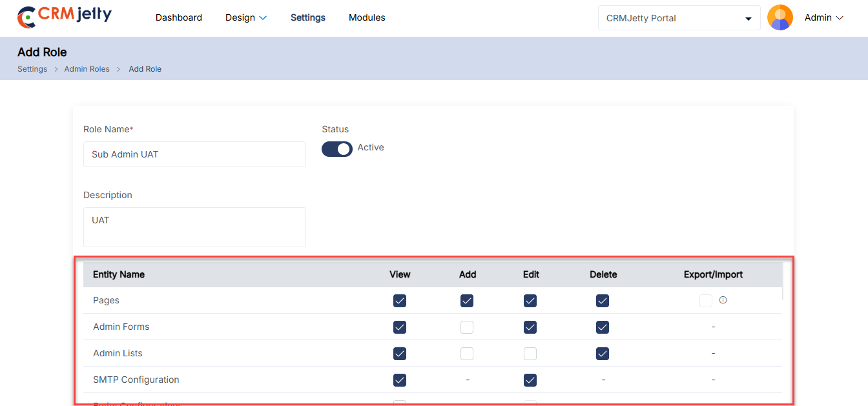Click the info icon in Pages row

point(723,300)
